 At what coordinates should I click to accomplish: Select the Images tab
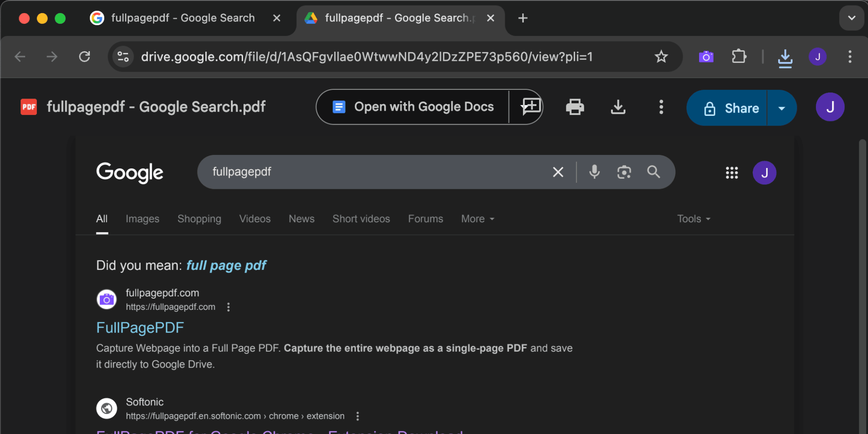(142, 219)
